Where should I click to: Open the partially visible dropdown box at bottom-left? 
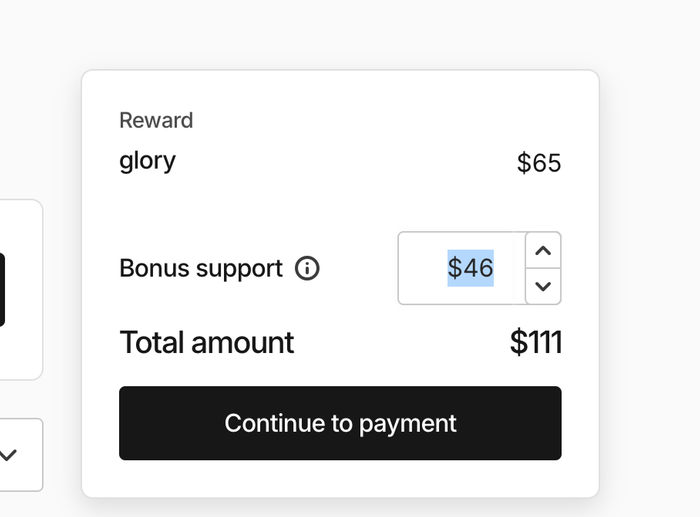pos(21,455)
